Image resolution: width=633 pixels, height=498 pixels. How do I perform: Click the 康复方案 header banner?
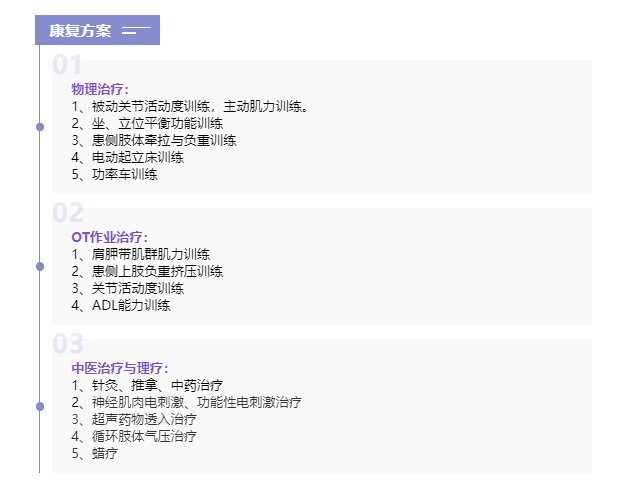pos(97,30)
